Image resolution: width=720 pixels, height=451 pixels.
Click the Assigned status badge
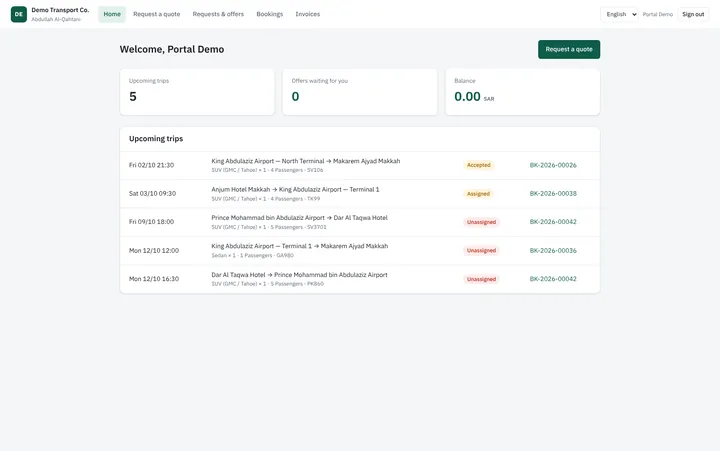tap(478, 194)
